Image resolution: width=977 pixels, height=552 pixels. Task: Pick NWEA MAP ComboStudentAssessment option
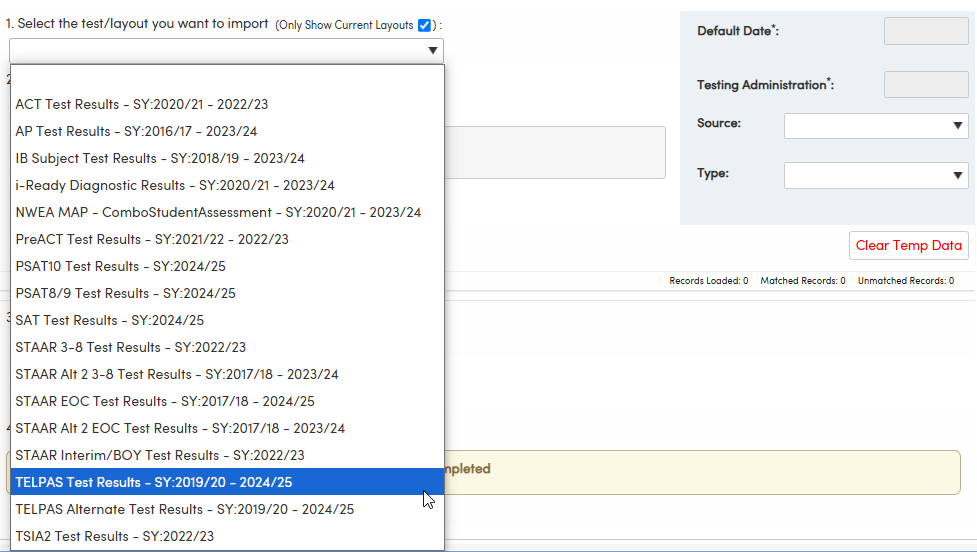[227, 212]
